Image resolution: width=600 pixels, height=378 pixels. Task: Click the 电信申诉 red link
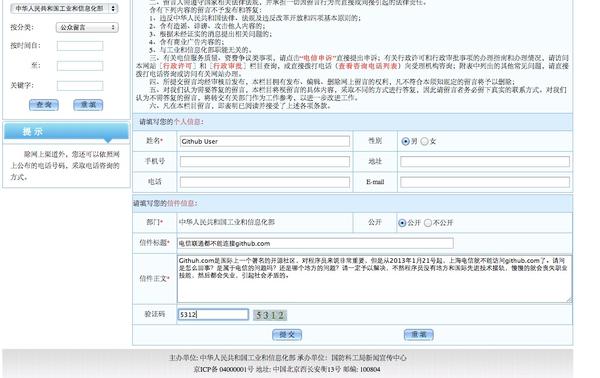[x=318, y=58]
